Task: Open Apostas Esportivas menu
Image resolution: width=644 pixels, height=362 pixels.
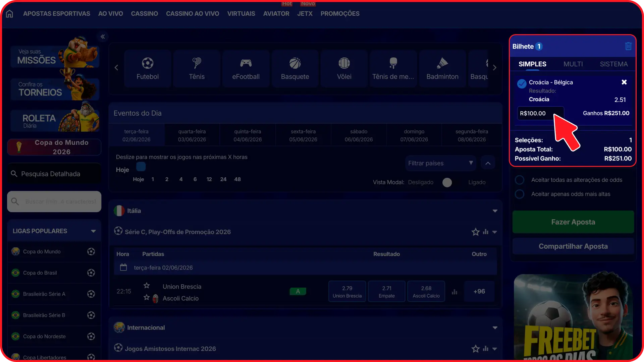Action: (x=57, y=14)
